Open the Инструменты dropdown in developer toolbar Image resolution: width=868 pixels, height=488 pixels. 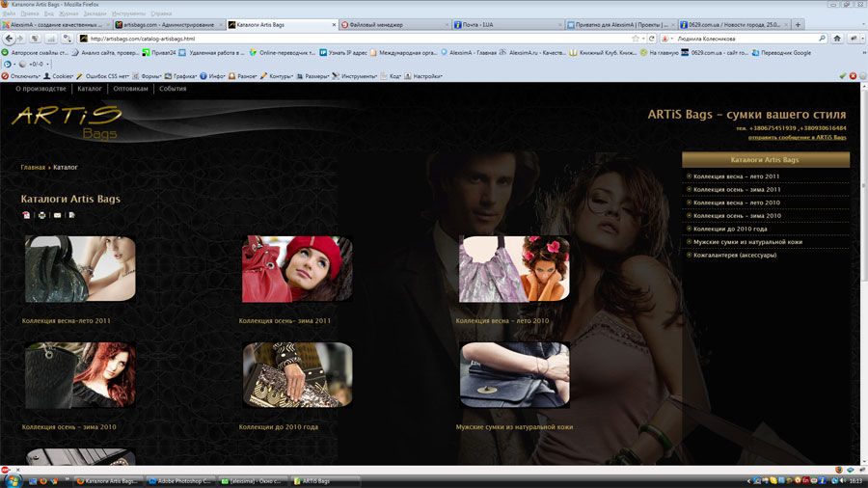point(355,76)
